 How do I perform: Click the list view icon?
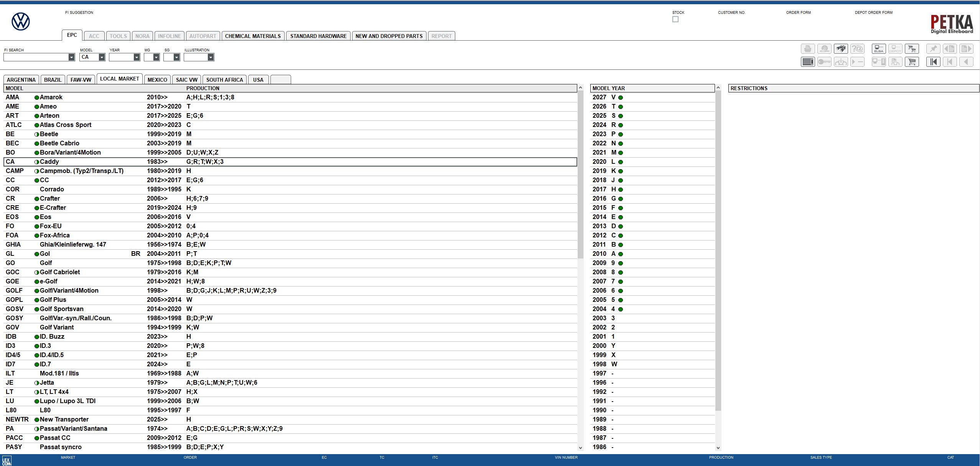pos(808,62)
